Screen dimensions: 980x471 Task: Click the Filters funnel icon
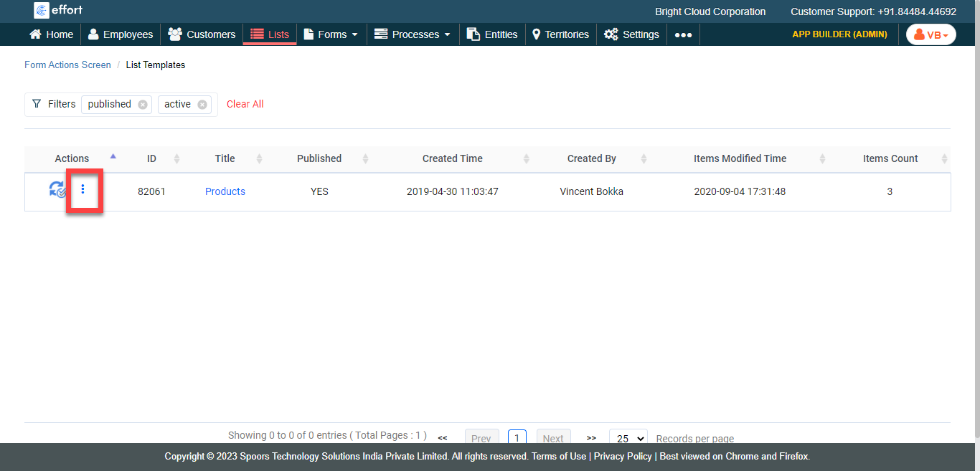pos(37,104)
